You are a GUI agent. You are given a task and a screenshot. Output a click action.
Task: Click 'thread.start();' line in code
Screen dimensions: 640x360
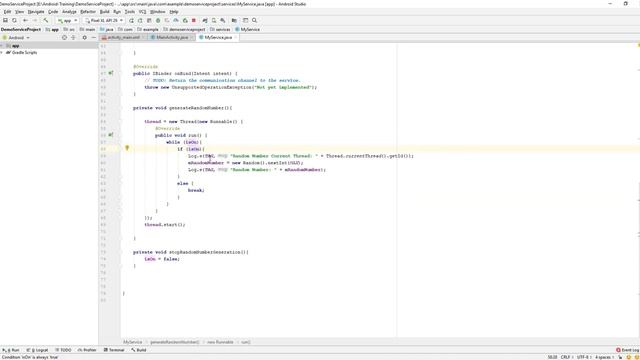click(x=164, y=224)
